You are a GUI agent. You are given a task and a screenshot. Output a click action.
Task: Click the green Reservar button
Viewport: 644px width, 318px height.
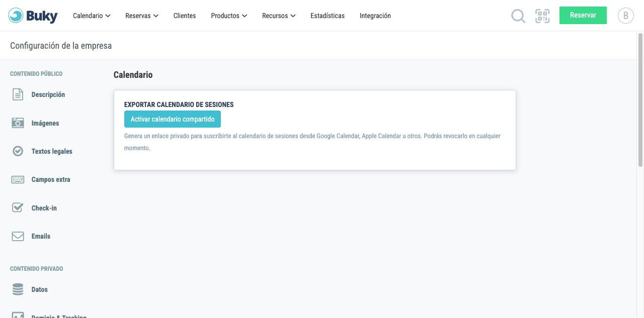click(583, 15)
